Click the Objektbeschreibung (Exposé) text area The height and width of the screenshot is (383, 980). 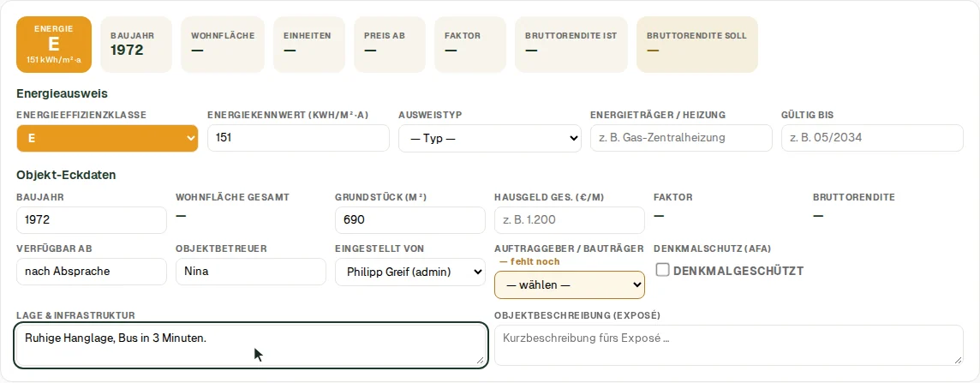(x=729, y=345)
